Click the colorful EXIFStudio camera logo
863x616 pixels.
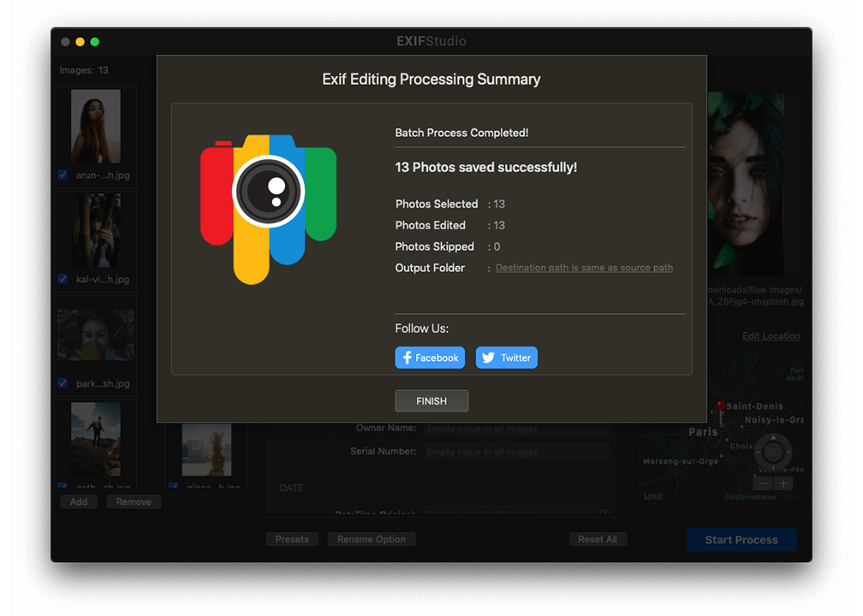tap(269, 209)
